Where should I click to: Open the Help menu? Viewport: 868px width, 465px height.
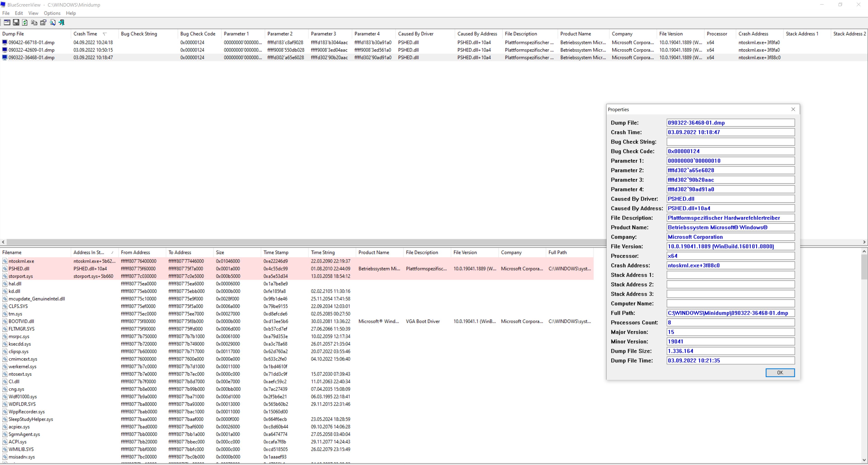[x=71, y=13]
